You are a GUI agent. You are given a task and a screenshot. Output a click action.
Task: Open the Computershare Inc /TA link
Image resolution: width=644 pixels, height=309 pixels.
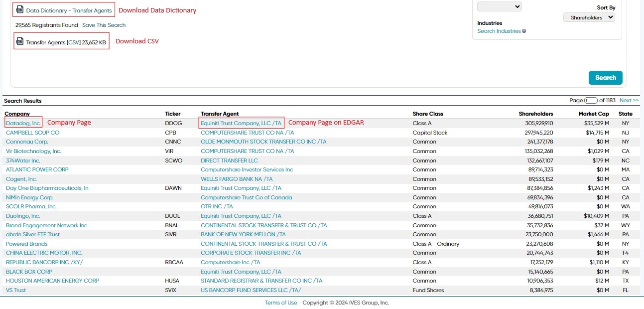tap(231, 262)
